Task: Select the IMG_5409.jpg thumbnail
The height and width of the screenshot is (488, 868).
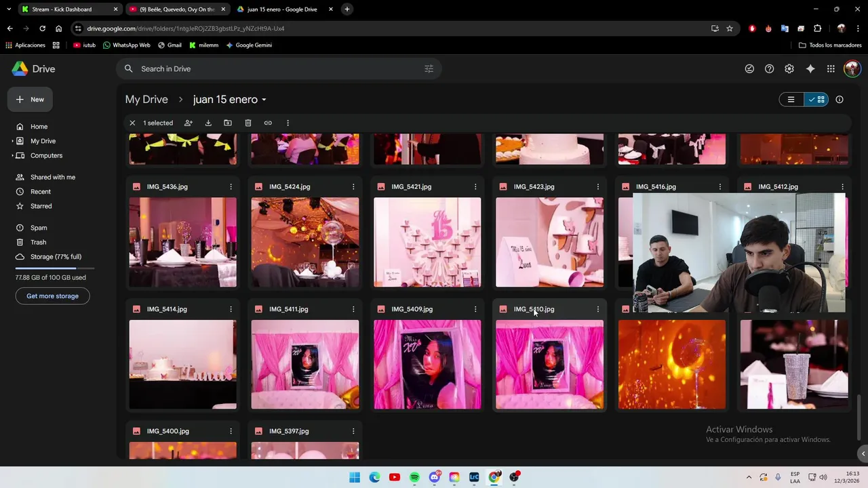Action: point(427,365)
